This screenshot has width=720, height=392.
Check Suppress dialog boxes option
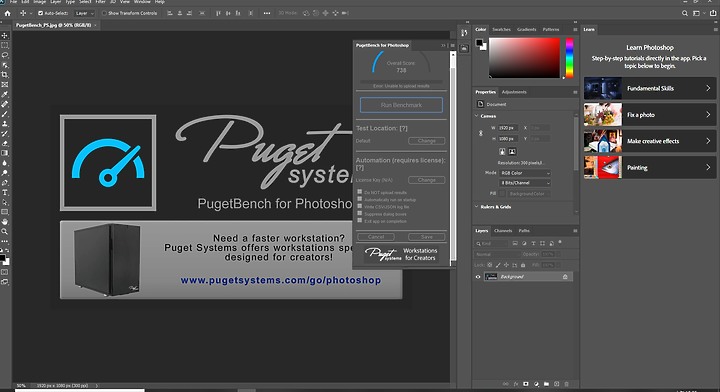(x=360, y=213)
